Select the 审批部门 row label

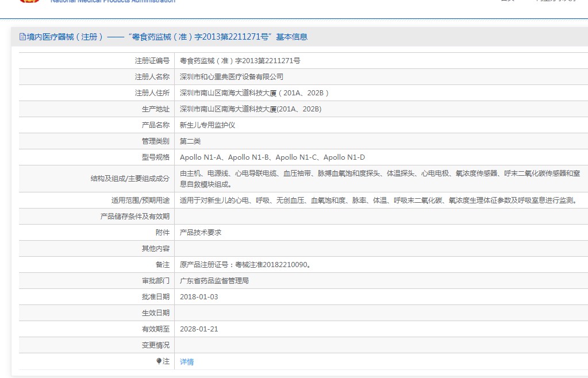pyautogui.click(x=156, y=281)
